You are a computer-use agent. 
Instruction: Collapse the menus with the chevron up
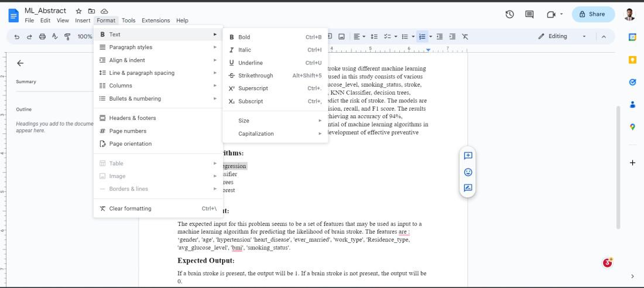pyautogui.click(x=604, y=36)
